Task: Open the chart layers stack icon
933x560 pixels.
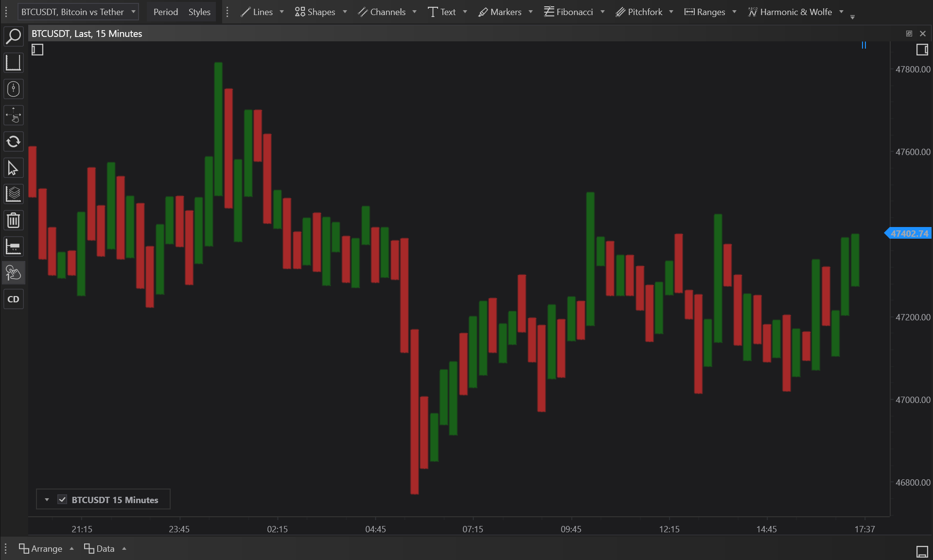Action: click(14, 194)
